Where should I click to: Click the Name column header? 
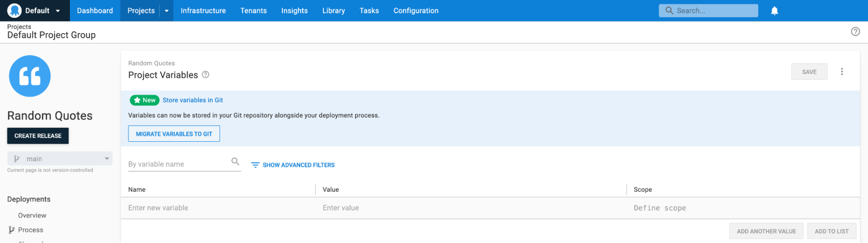point(137,190)
